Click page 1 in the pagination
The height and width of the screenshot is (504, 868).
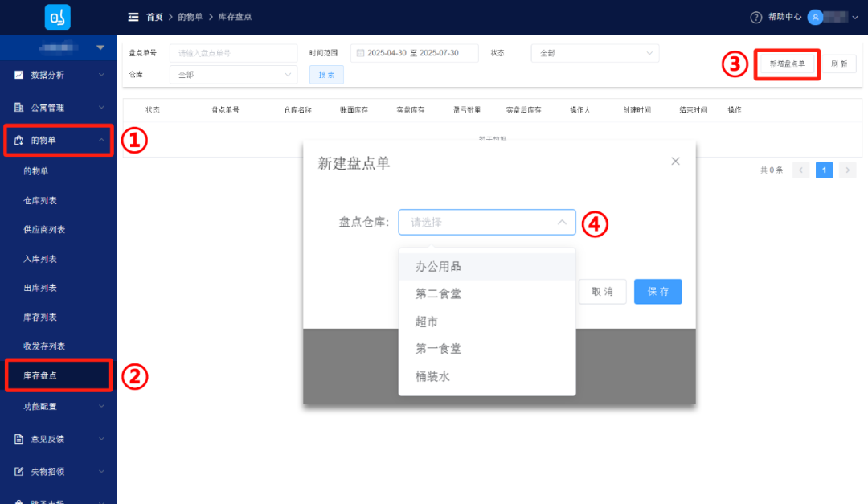click(x=824, y=170)
